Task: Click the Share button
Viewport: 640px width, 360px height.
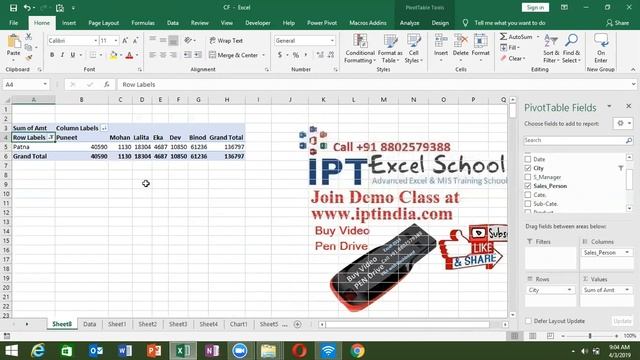Action: 618,23
